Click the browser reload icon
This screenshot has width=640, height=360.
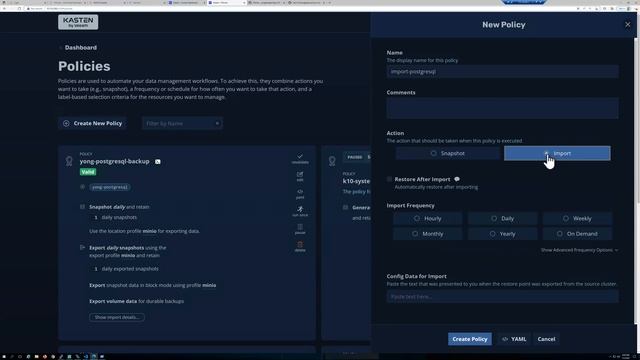pos(19,8)
